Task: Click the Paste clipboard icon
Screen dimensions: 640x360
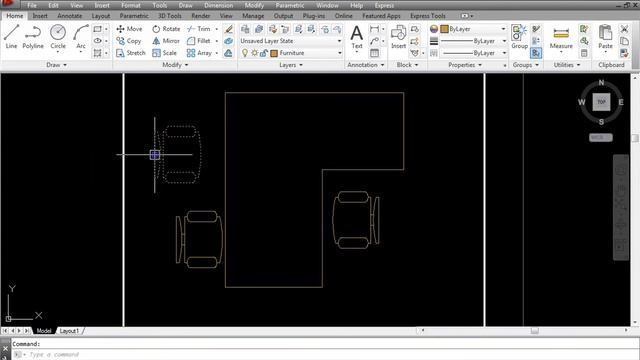Action: pyautogui.click(x=605, y=37)
